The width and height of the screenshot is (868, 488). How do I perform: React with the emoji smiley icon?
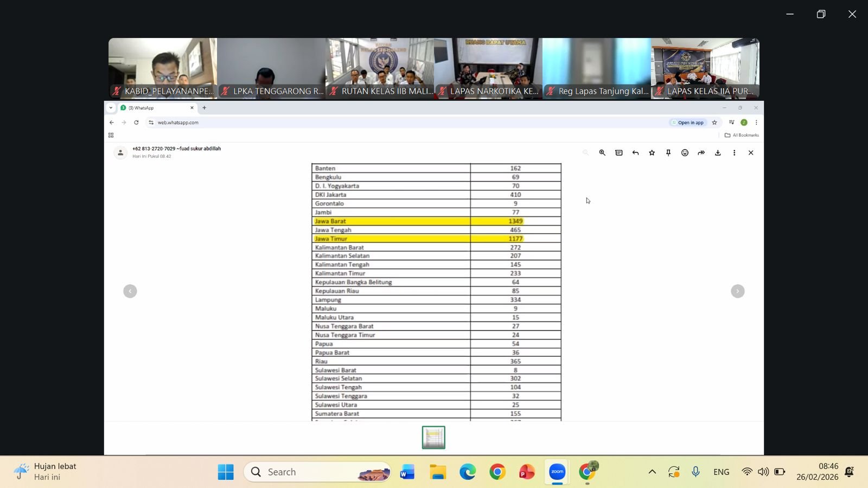point(685,153)
